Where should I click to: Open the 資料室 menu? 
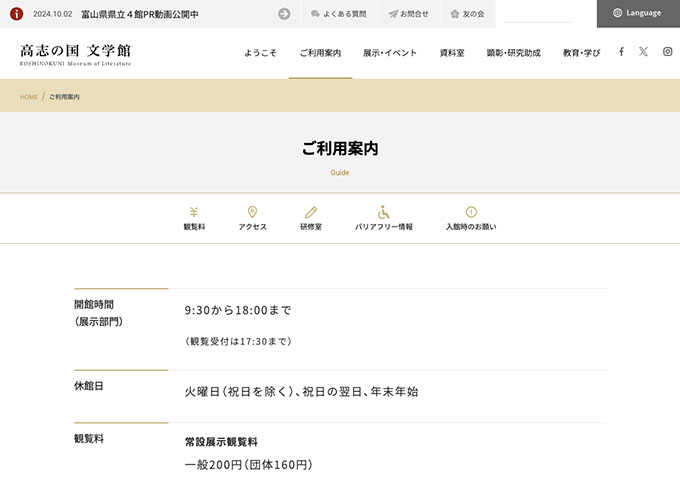click(x=452, y=53)
